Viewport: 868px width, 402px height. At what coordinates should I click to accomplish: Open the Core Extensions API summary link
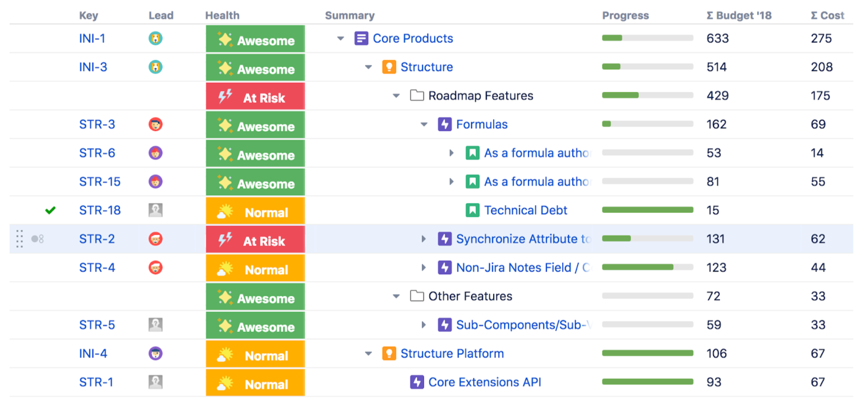click(x=484, y=382)
